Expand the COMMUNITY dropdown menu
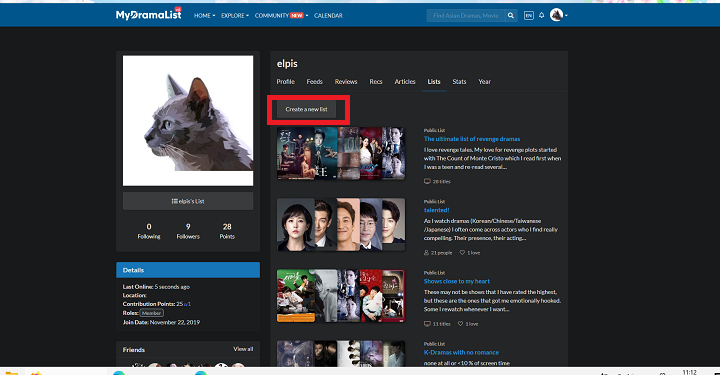The width and height of the screenshot is (720, 375). point(281,16)
